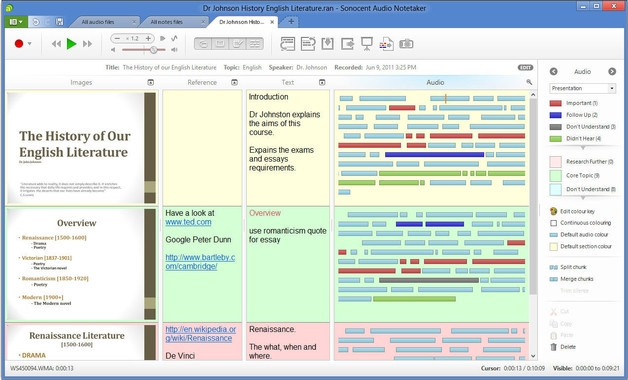The image size is (628, 380).
Task: Switch to the All audio files tab
Action: [x=98, y=22]
